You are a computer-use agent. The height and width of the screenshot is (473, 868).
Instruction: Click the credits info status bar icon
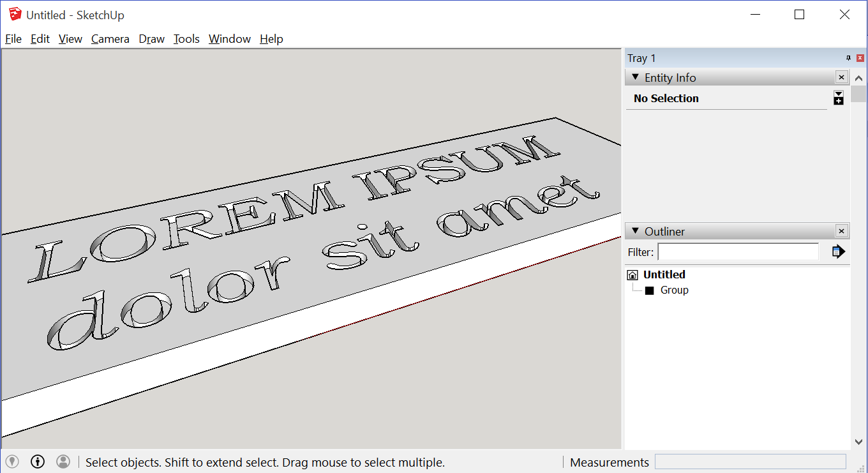(x=38, y=462)
